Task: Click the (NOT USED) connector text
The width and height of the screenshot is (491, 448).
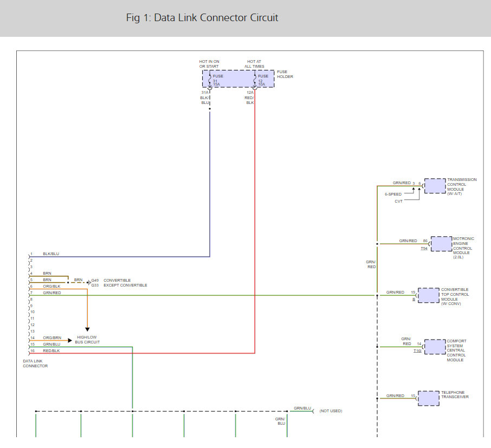Action: (331, 411)
